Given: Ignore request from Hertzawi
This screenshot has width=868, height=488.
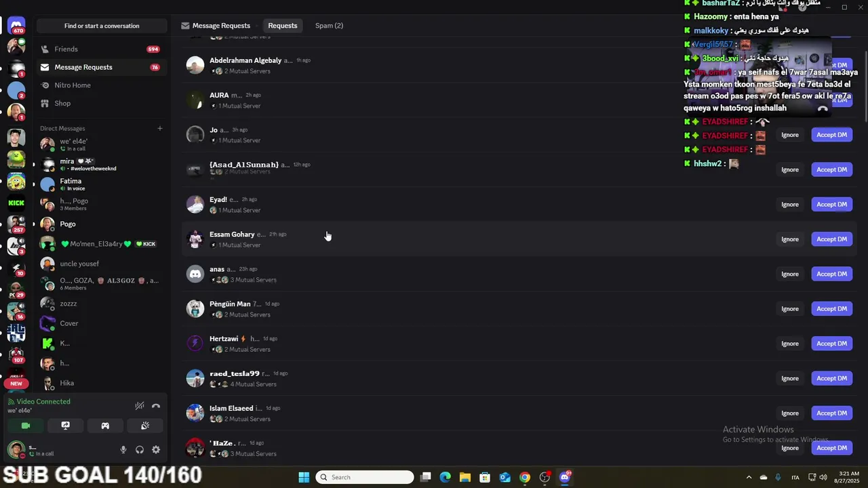Looking at the screenshot, I should click(789, 344).
